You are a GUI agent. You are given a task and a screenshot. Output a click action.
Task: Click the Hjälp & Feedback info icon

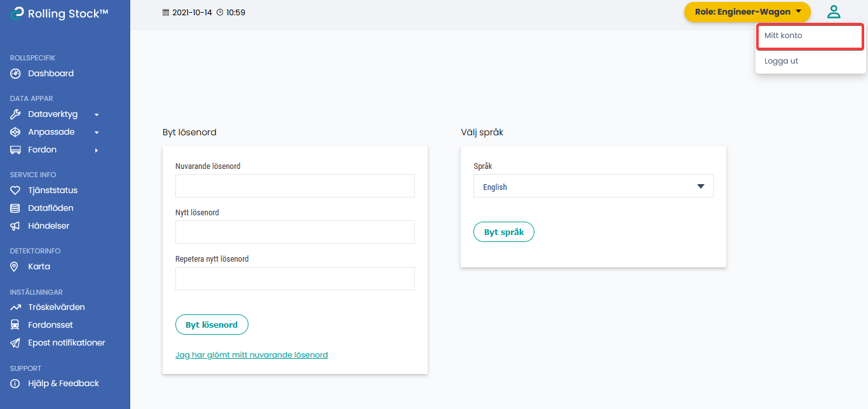click(x=14, y=383)
